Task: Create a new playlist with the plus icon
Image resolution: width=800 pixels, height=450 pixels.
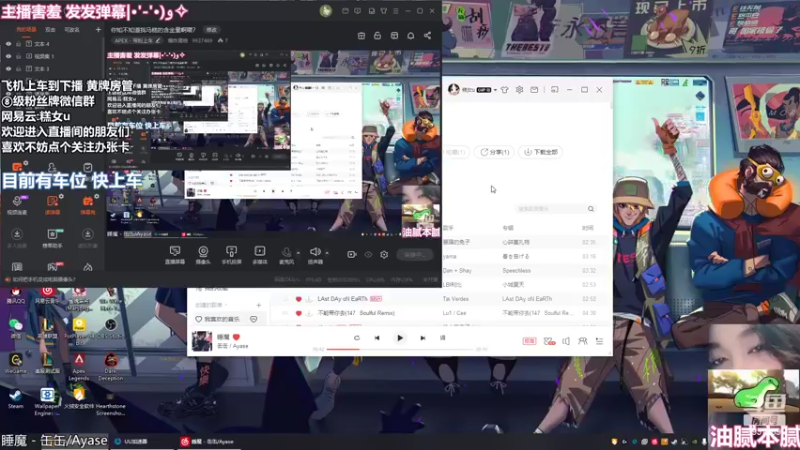Action: [258, 305]
